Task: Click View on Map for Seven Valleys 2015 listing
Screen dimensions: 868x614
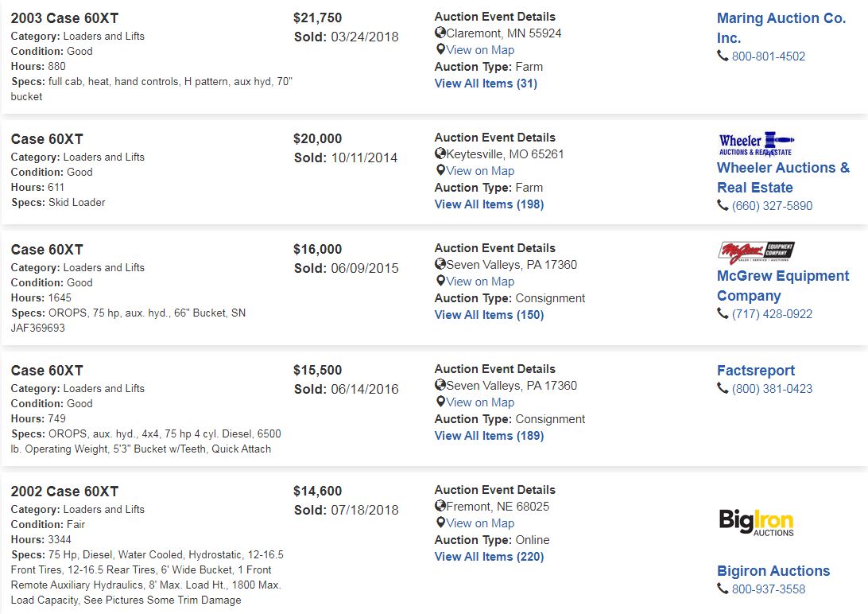Action: click(x=480, y=282)
